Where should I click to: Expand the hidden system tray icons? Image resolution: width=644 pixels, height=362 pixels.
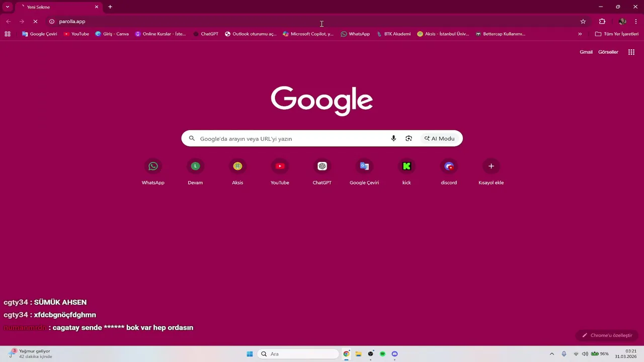pos(552,354)
